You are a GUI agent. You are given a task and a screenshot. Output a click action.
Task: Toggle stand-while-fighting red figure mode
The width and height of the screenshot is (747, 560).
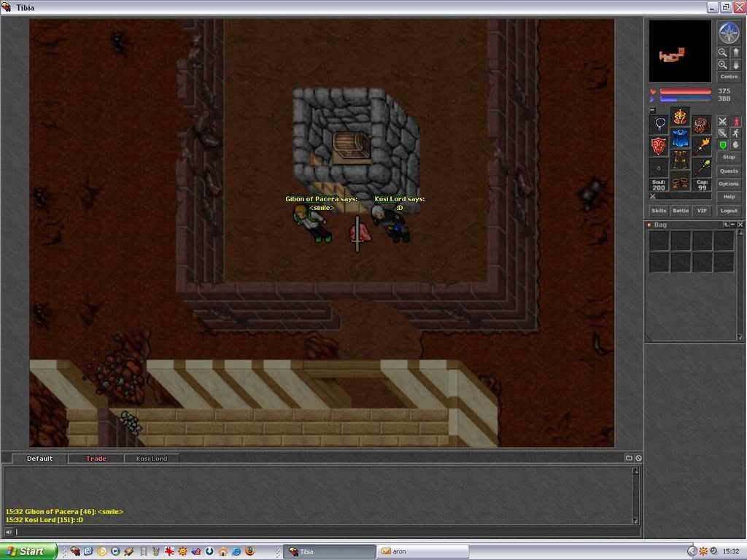[x=735, y=122]
